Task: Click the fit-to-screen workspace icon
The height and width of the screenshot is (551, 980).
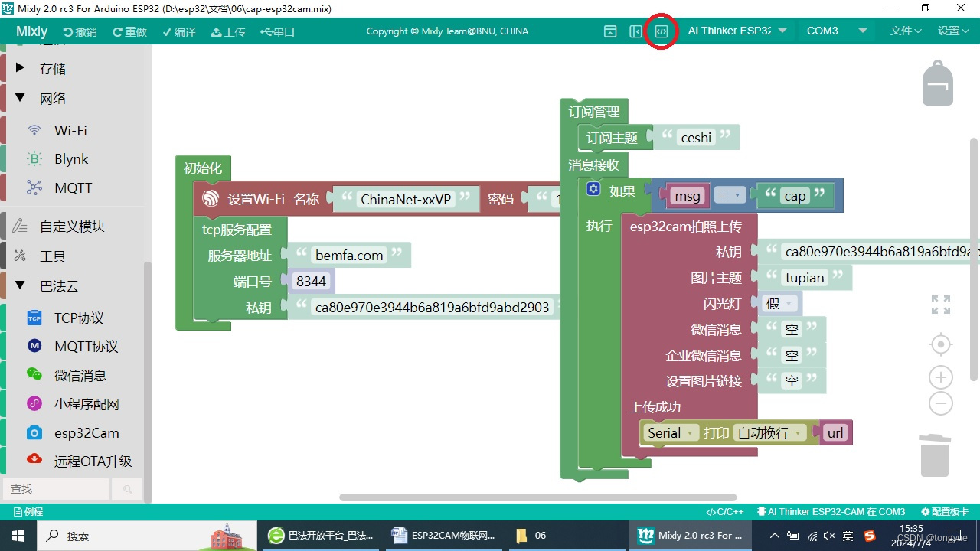Action: click(x=941, y=305)
